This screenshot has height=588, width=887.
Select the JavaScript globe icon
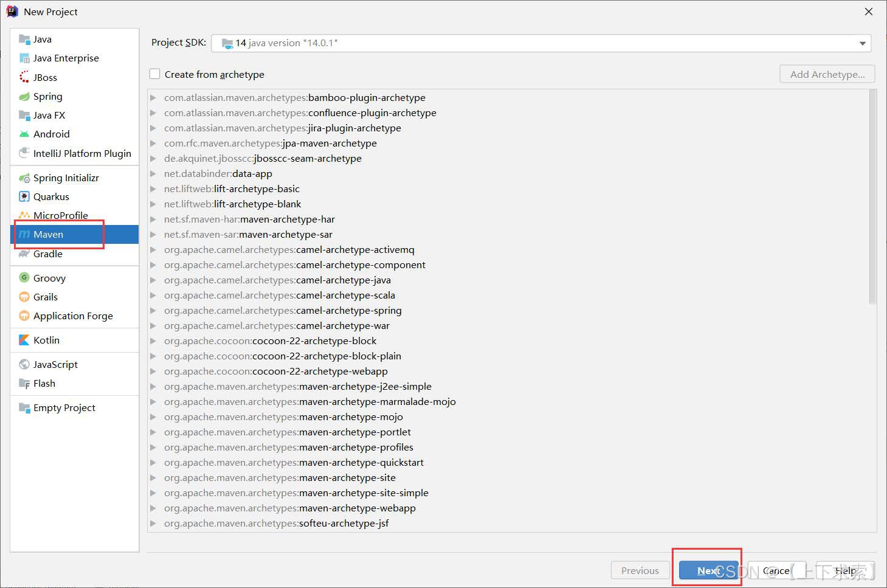pos(24,365)
